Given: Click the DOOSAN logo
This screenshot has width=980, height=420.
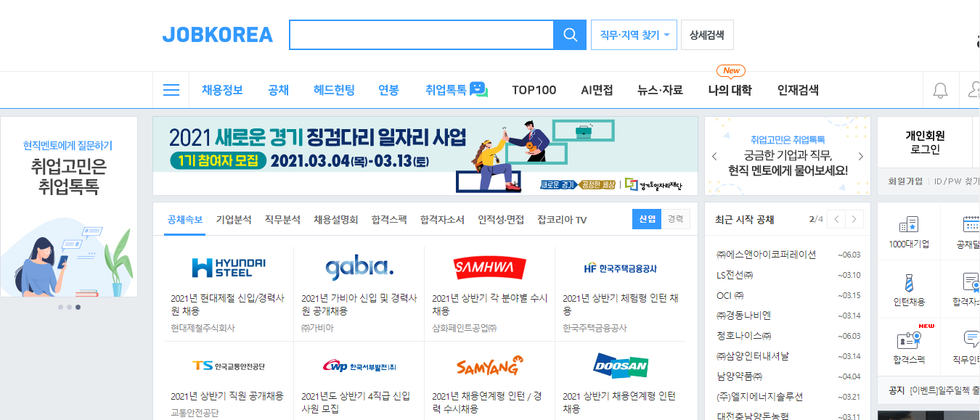Looking at the screenshot, I should (x=620, y=366).
